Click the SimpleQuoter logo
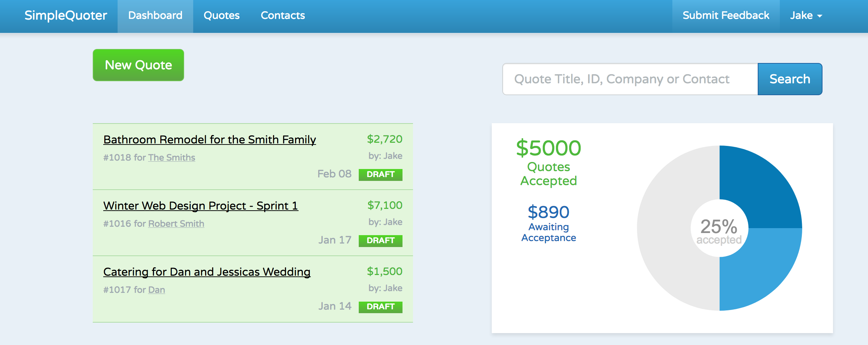This screenshot has height=345, width=868. point(65,16)
